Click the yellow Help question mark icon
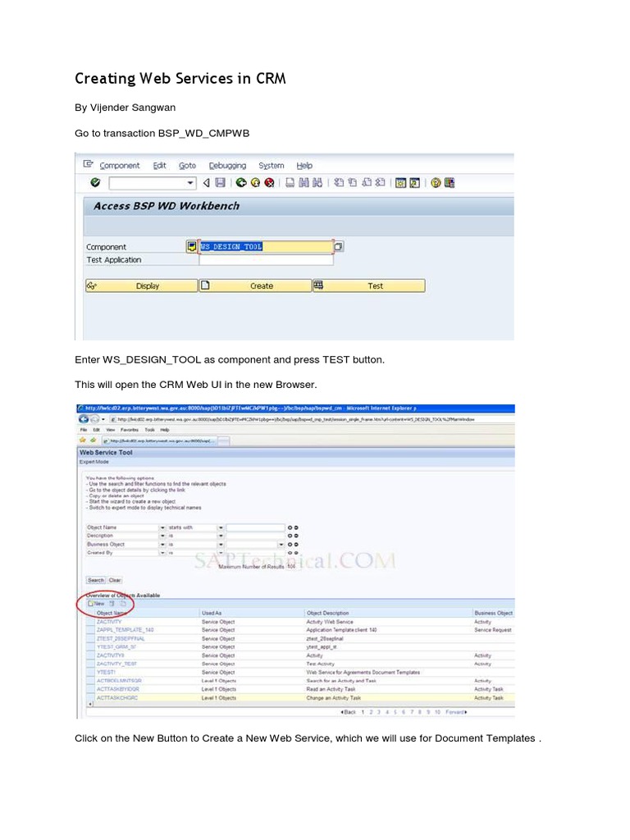 [436, 183]
